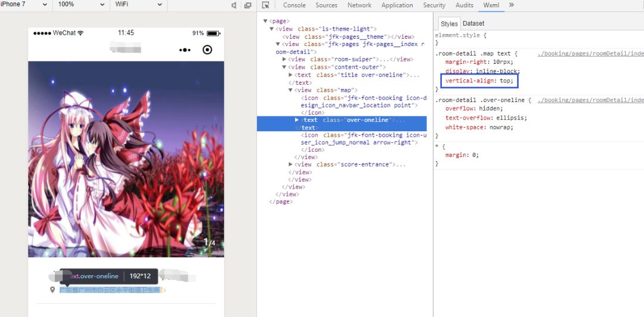
Task: Open the WiFi network dropdown
Action: click(138, 5)
